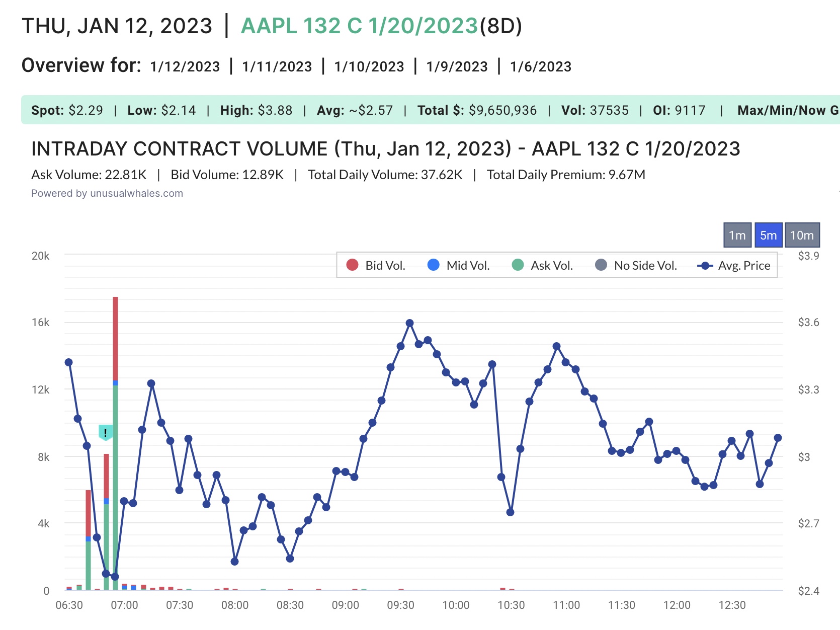Click the OI: 9117 value

tap(679, 110)
